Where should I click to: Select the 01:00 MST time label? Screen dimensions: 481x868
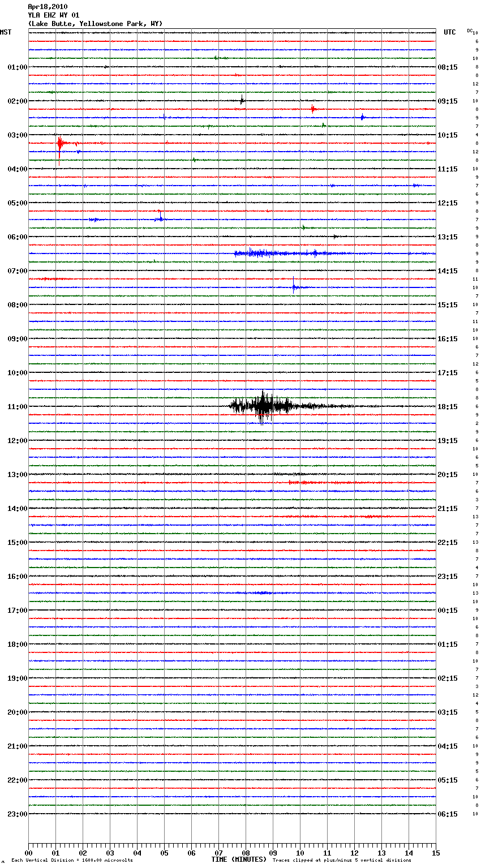(18, 67)
